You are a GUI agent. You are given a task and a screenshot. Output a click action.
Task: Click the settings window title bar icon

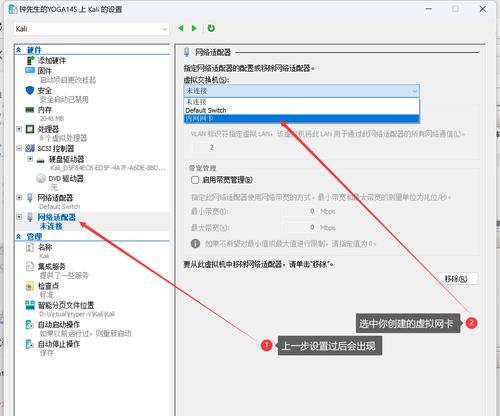pos(13,9)
